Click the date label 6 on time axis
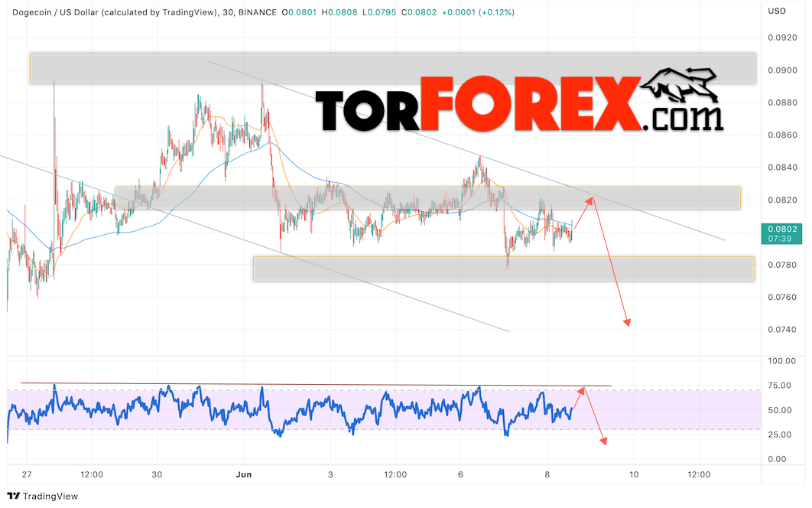The height and width of the screenshot is (508, 812). (x=460, y=474)
